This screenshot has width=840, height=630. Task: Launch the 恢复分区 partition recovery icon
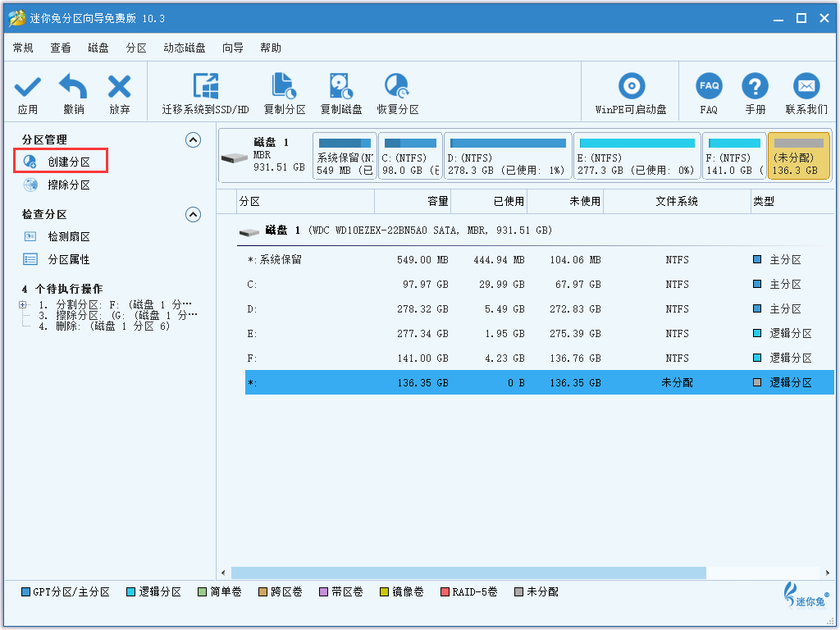tap(397, 86)
